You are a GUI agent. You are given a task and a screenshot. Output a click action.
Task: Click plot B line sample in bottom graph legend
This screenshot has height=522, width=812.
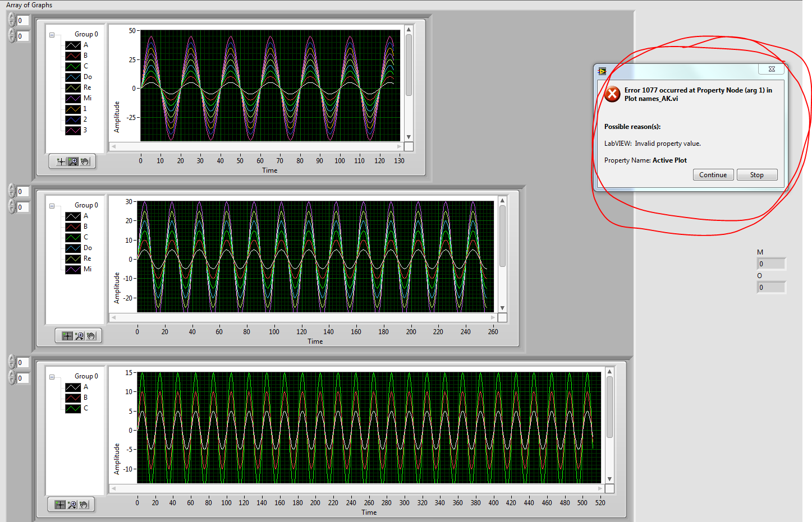(x=73, y=398)
